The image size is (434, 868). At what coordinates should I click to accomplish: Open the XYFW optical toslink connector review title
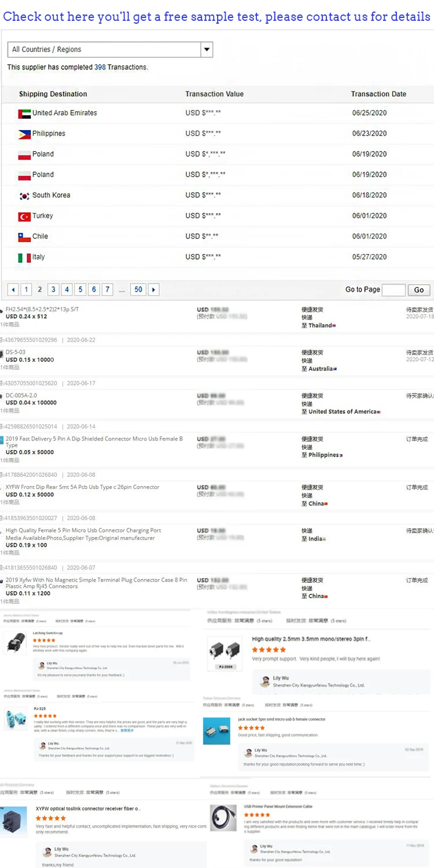88,808
